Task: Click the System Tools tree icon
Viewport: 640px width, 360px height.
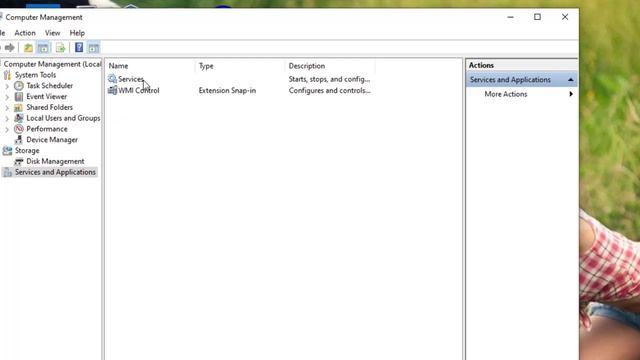Action: click(x=7, y=75)
